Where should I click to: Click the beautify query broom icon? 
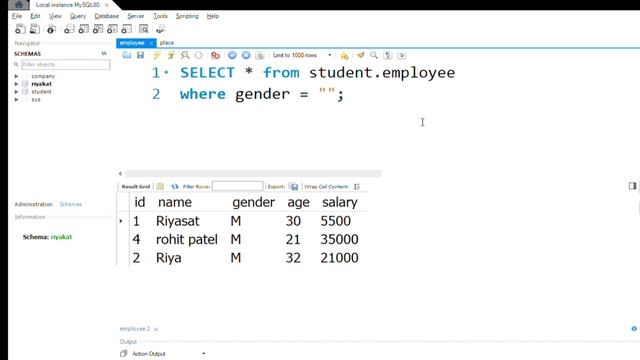tap(360, 55)
